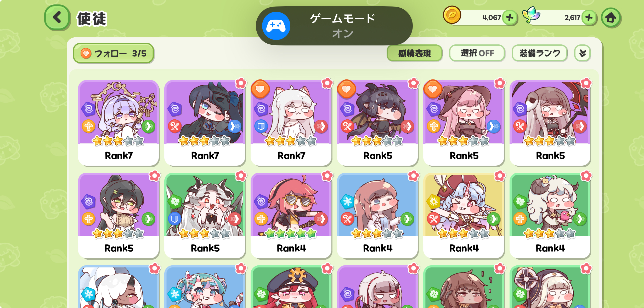Screen dimensions: 644x308
Task: Toggle the 選択 OFF selection mode
Action: point(477,53)
